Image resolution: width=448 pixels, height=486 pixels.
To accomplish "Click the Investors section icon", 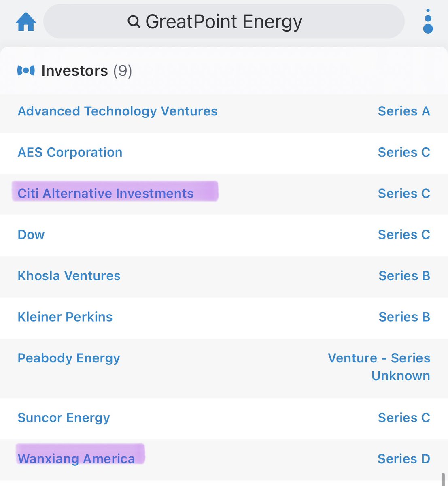I will [26, 71].
